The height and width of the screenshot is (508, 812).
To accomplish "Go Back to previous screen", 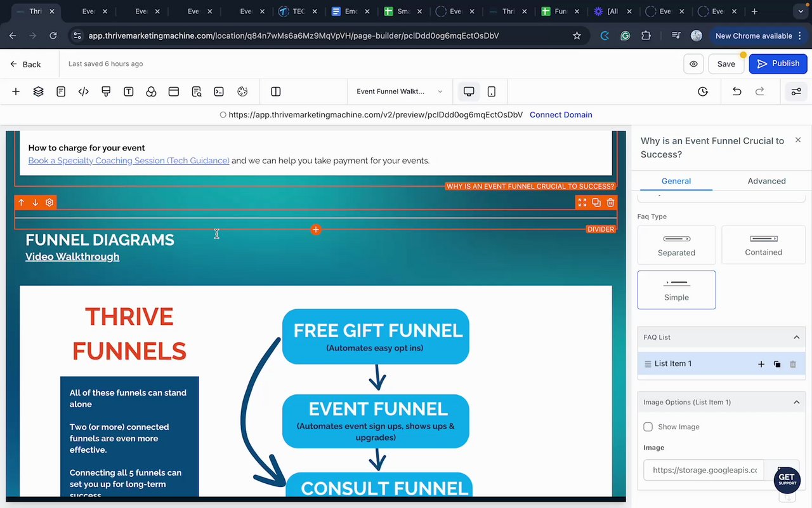I will (x=25, y=64).
